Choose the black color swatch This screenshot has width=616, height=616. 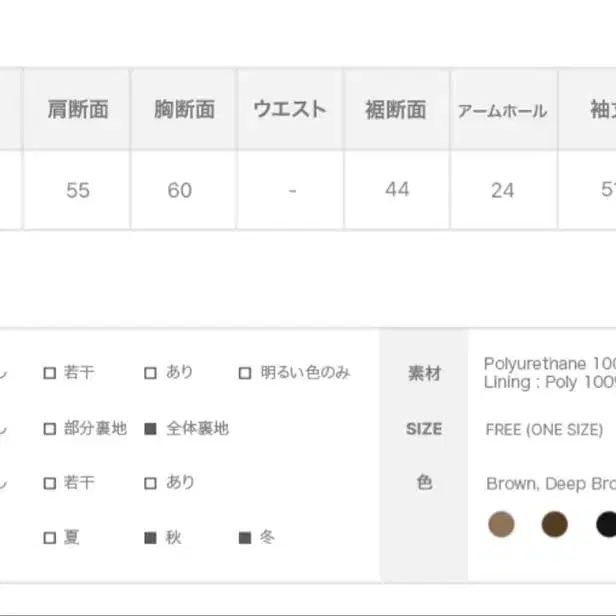click(x=606, y=523)
